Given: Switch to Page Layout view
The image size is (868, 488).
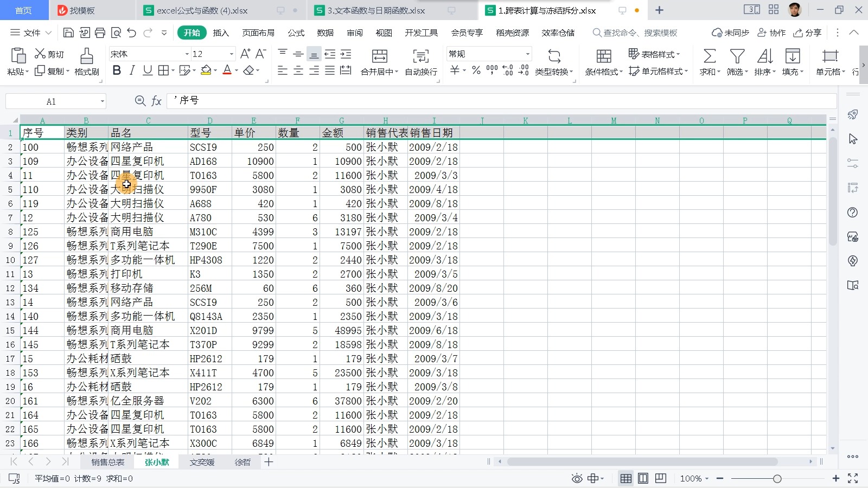Looking at the screenshot, I should (643, 478).
